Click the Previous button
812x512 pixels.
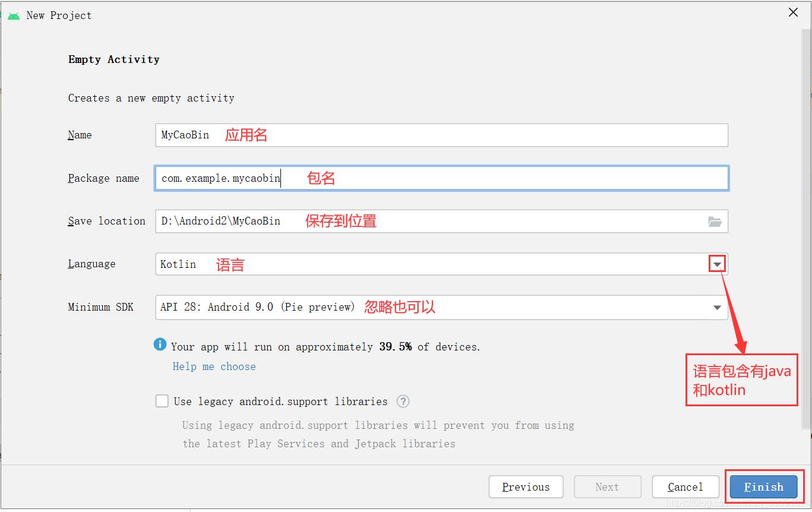(x=526, y=487)
